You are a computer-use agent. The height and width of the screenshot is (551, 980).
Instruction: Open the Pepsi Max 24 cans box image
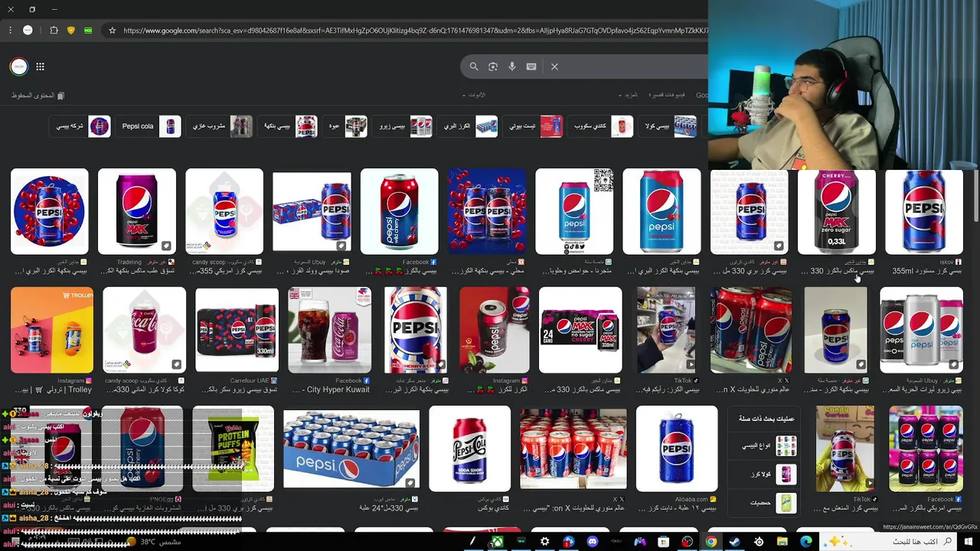580,330
